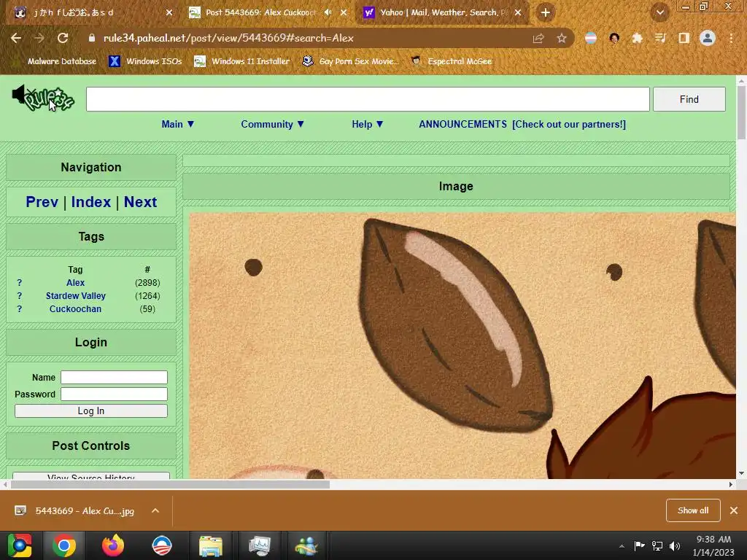Open Chrome's three-dot menu
The height and width of the screenshot is (560, 747).
point(731,38)
